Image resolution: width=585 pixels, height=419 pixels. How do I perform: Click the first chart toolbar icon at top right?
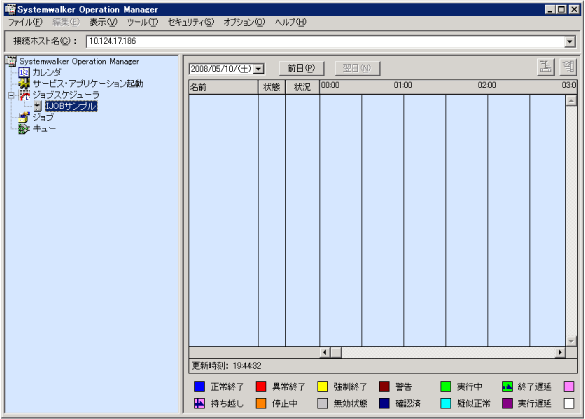coord(546,67)
